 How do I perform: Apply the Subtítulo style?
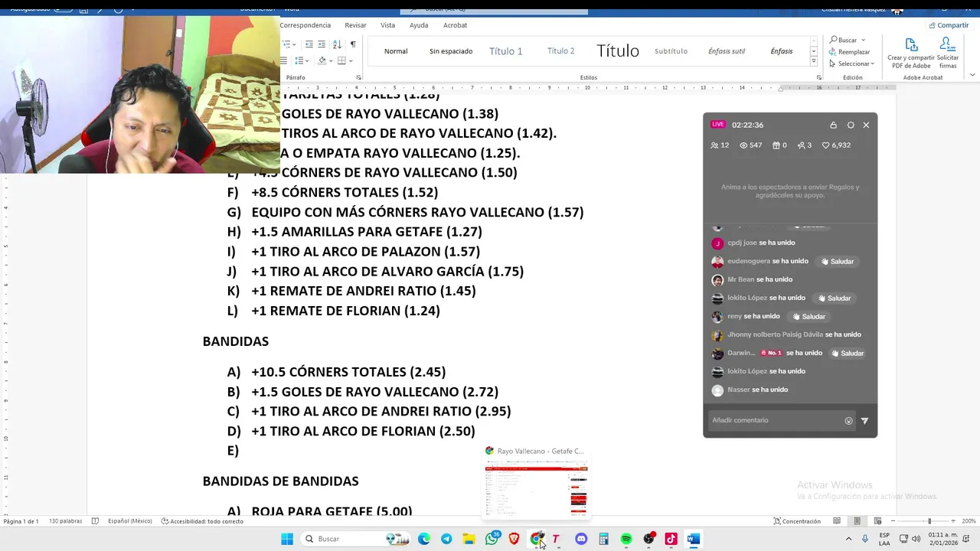pos(671,51)
